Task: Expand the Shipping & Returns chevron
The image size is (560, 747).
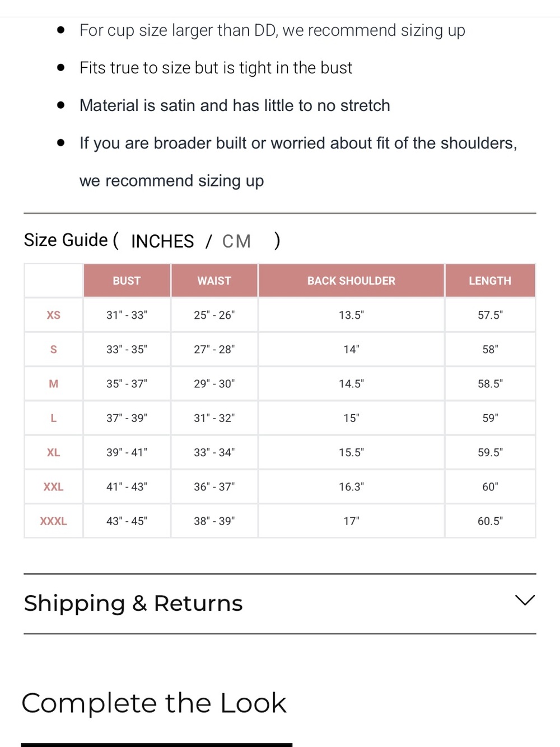Action: point(525,600)
